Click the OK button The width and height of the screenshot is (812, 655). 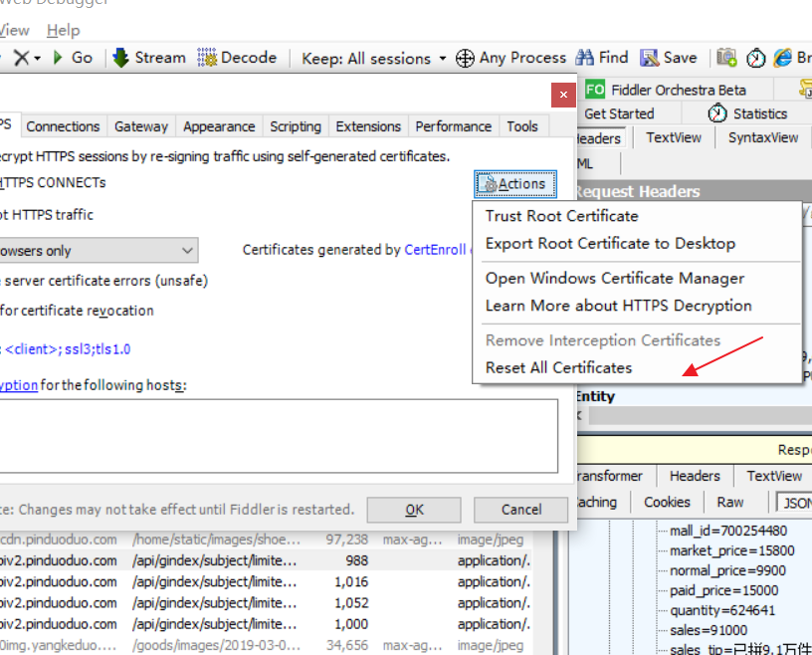(414, 510)
